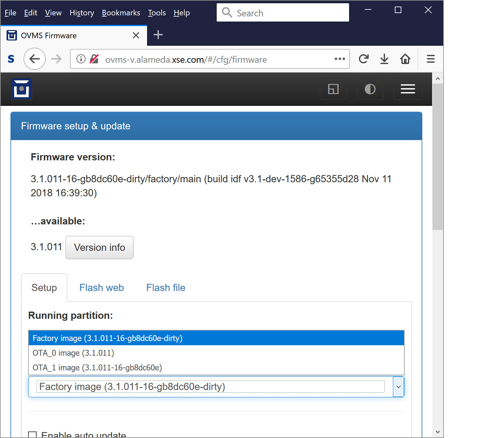Switch to the Flash file tab
Image resolution: width=504 pixels, height=438 pixels.
166,288
